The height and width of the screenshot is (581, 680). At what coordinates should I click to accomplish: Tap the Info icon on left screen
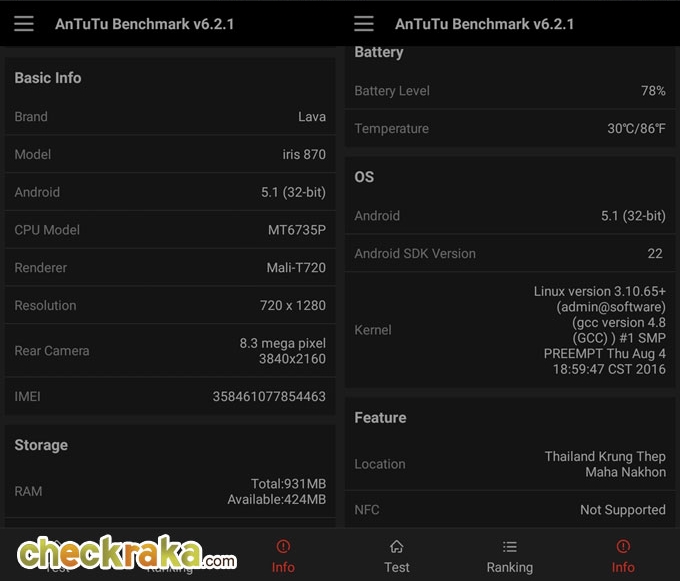coord(283,546)
